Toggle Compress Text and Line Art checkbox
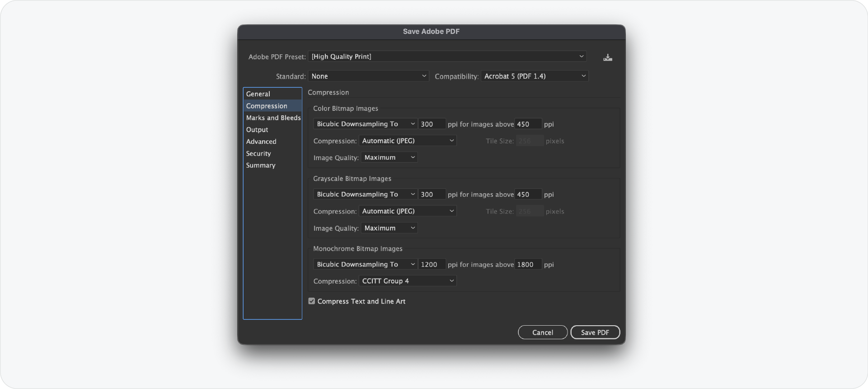Screen dimensions: 868x389 312,301
